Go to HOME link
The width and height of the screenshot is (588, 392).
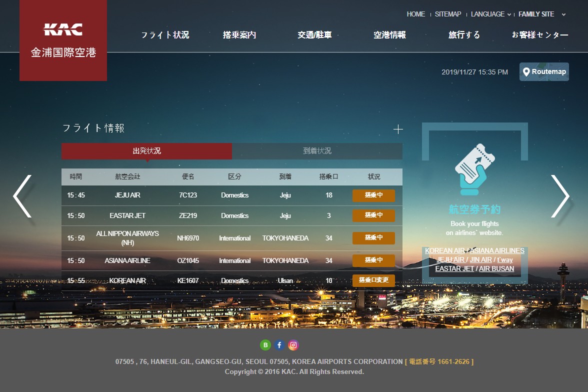coord(416,14)
